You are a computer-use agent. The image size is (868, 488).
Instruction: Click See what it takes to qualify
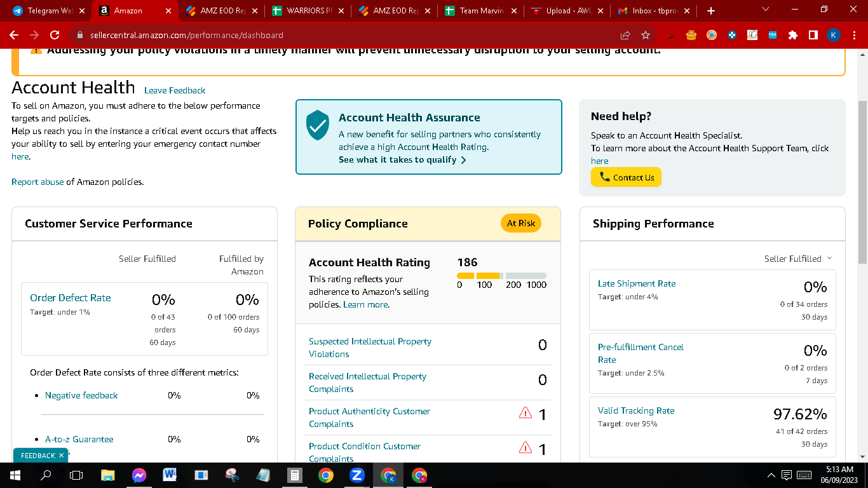click(403, 159)
